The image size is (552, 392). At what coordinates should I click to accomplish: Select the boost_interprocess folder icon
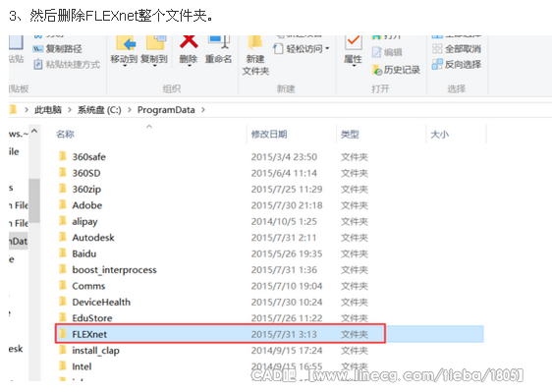coord(63,269)
